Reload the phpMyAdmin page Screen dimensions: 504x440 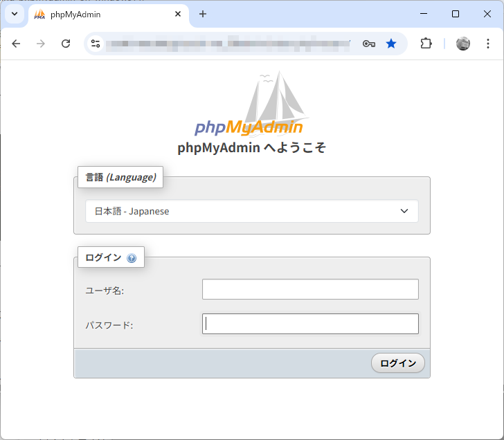click(x=66, y=44)
